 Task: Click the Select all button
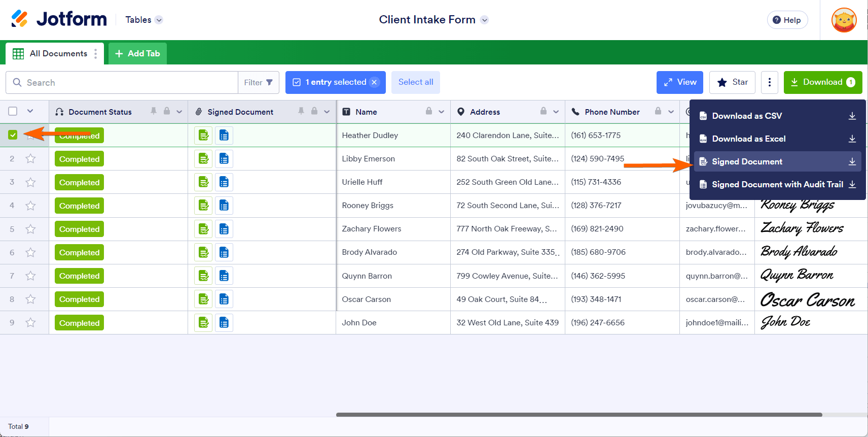[415, 82]
